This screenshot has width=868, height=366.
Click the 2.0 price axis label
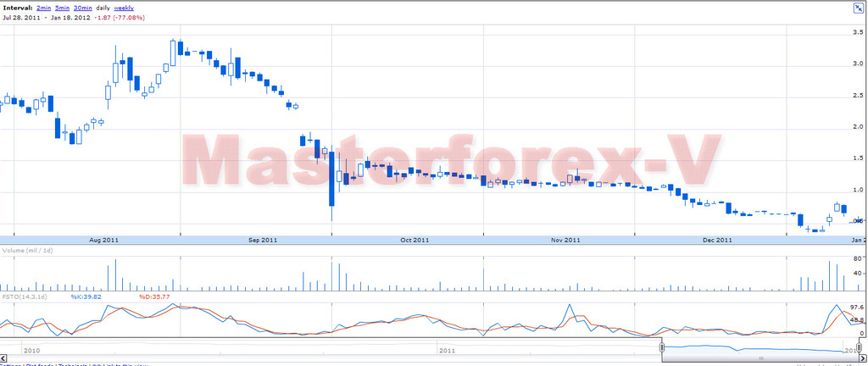point(859,127)
